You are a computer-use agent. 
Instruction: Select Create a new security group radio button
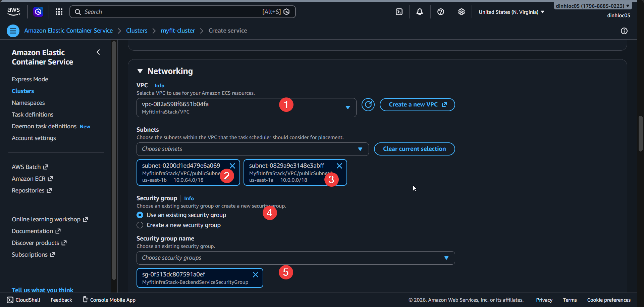[140, 225]
